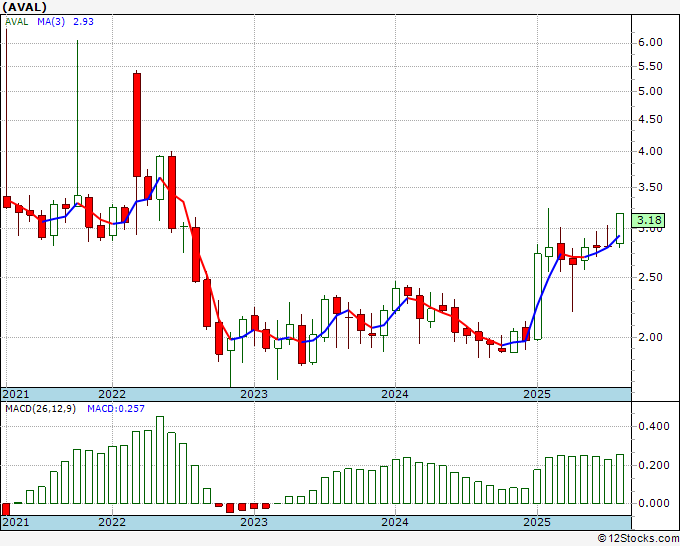Select the AVAL legend label
Screen dimensions: 680x546
click(16, 22)
